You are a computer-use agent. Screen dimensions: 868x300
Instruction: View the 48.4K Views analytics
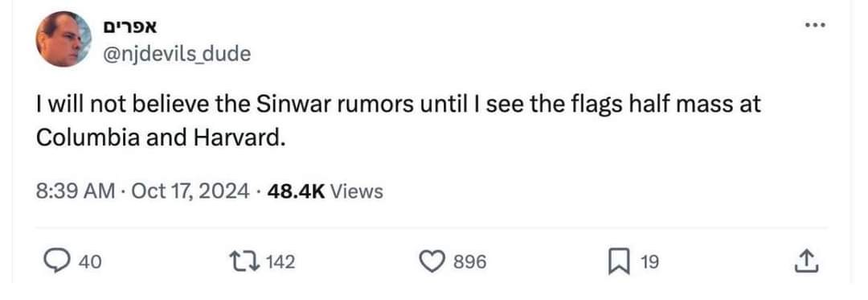325,191
